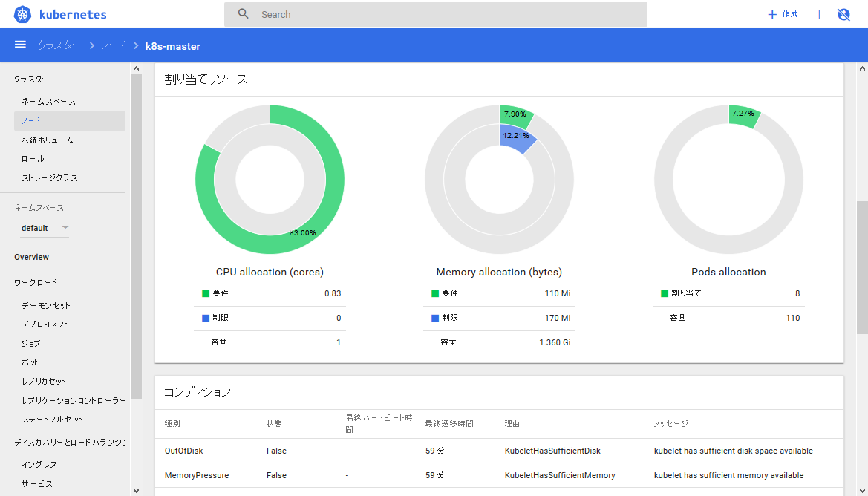Click the 最終遷移時間 column header
Screen dimensions: 868x496
click(x=449, y=423)
